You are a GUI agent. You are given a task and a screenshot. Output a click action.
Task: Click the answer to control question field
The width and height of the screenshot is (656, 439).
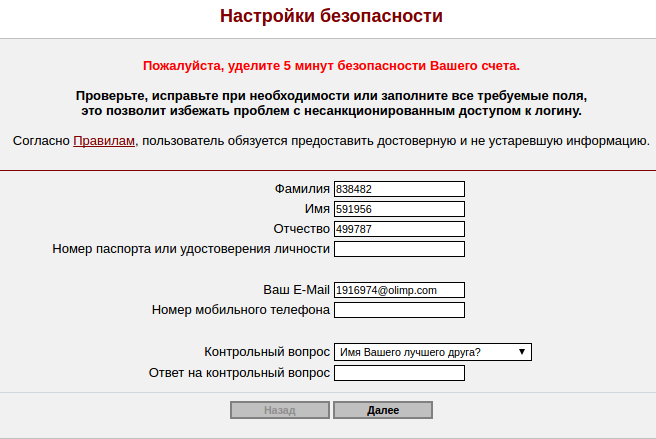pyautogui.click(x=399, y=373)
